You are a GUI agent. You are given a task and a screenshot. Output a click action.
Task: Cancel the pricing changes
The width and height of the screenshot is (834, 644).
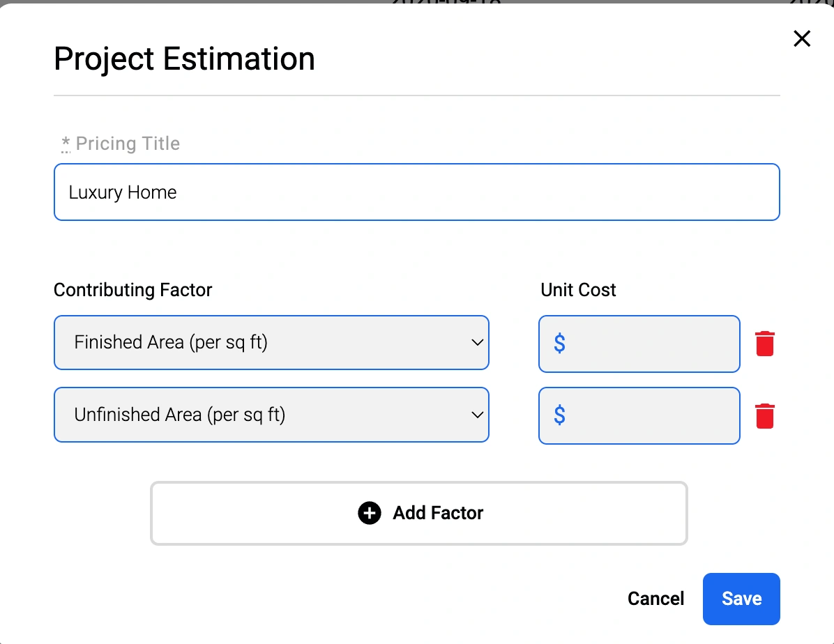pos(655,599)
